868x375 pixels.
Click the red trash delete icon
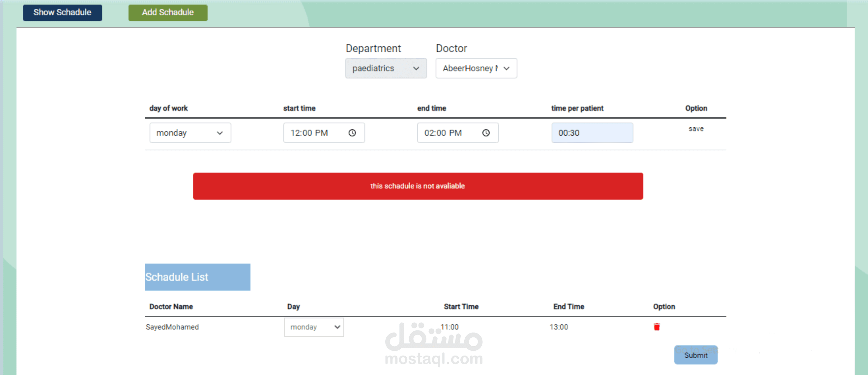coord(656,327)
